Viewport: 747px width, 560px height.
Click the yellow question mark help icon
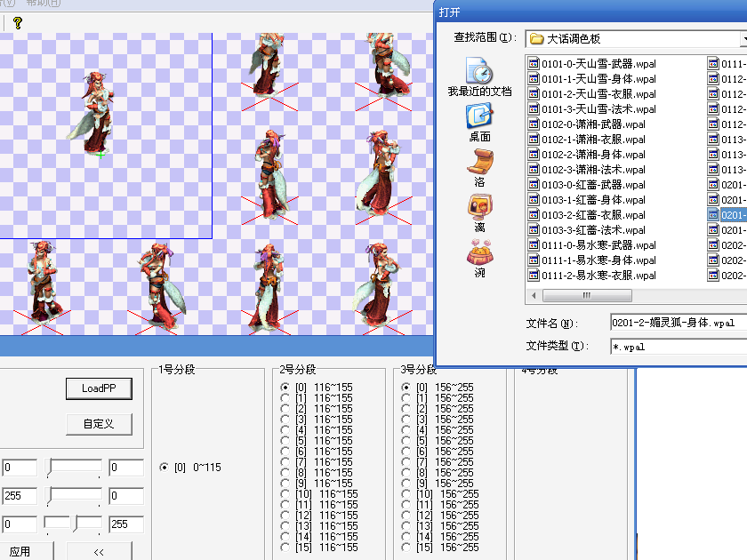[18, 23]
